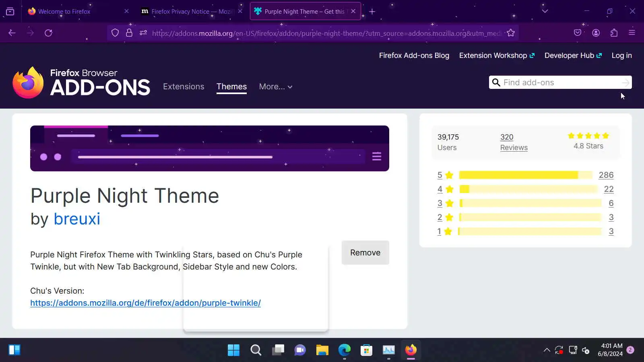Expand the More... dropdown menu
This screenshot has height=362, width=644.
[x=276, y=86]
